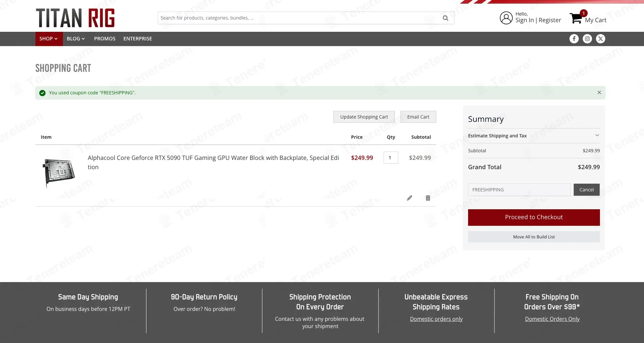Open Domestic Orders Only link under Free Shipping

552,319
